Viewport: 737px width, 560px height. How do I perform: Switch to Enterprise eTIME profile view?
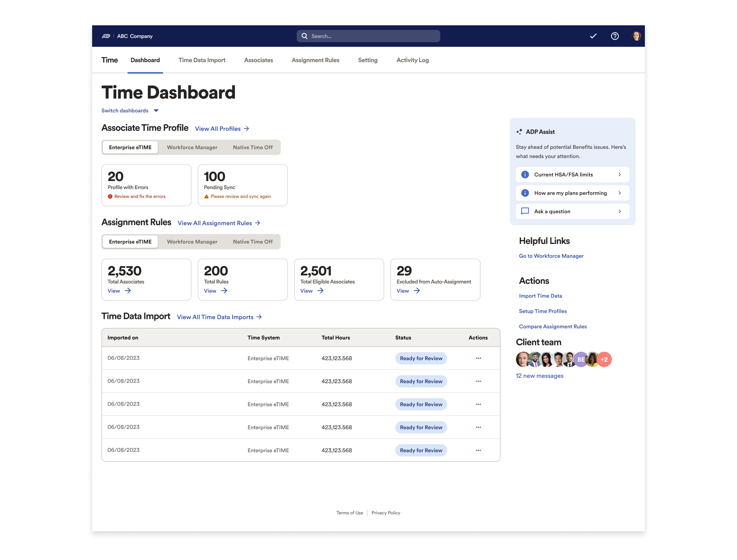point(130,147)
